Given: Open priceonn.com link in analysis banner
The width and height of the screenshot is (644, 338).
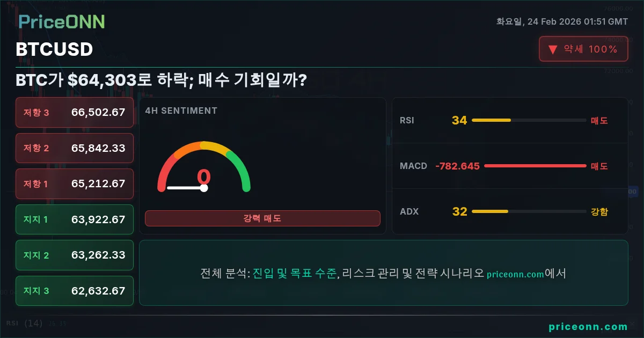Looking at the screenshot, I should point(516,274).
